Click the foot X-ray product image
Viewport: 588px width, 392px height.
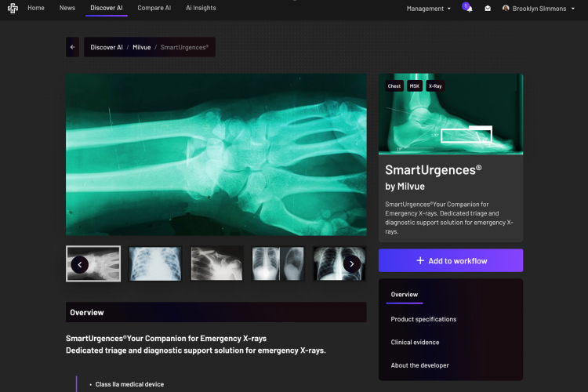(x=451, y=114)
